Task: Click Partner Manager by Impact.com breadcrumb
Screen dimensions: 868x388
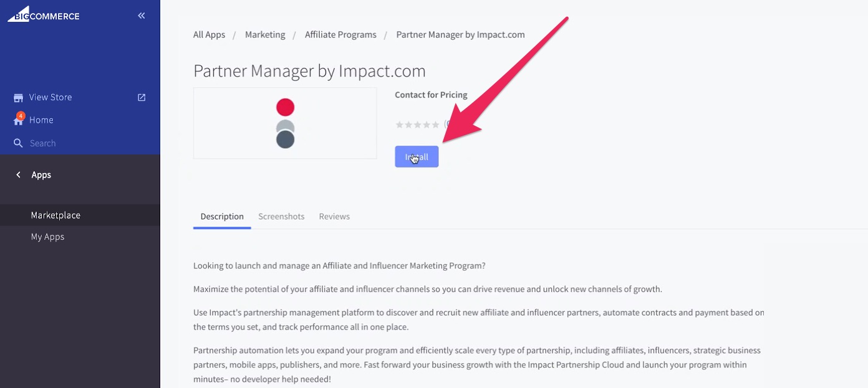Action: coord(460,35)
